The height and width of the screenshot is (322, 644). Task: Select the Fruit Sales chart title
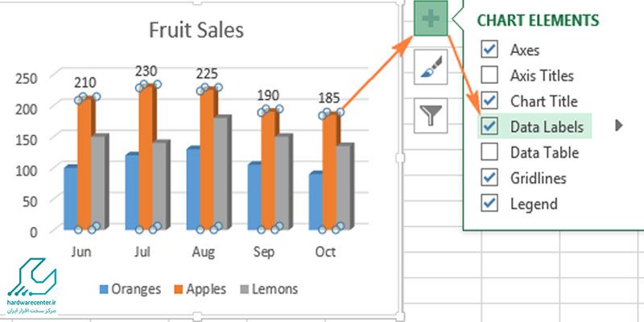point(196,30)
